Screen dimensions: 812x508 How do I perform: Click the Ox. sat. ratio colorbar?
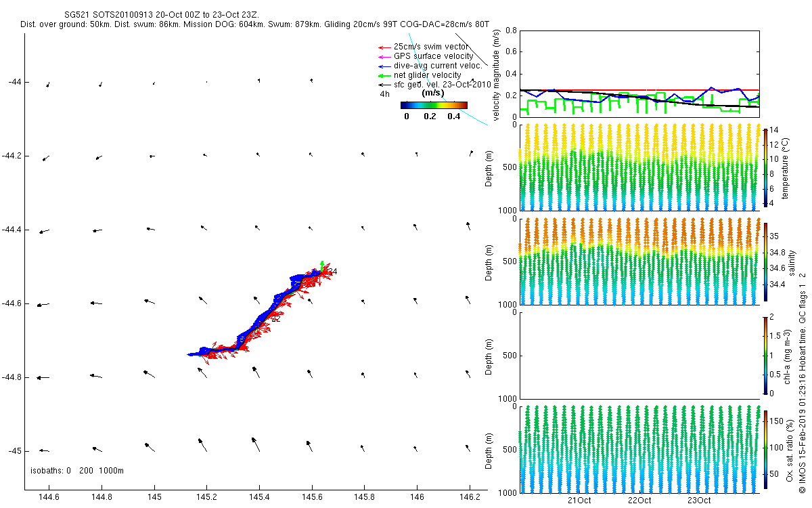[x=765, y=449]
